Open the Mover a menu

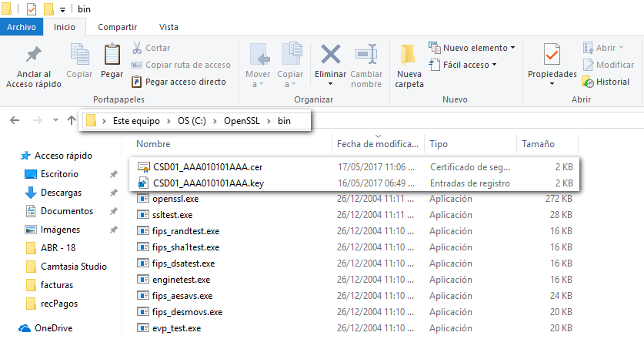pos(258,65)
